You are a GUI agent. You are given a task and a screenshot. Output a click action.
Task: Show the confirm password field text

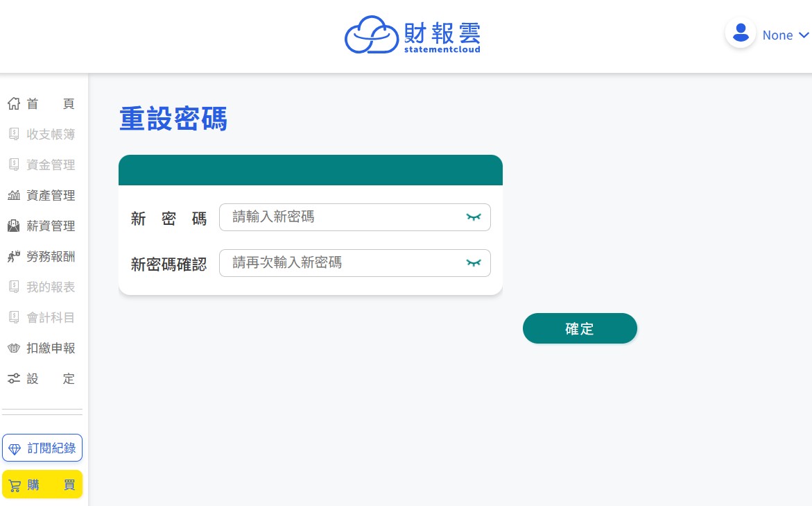(x=474, y=263)
